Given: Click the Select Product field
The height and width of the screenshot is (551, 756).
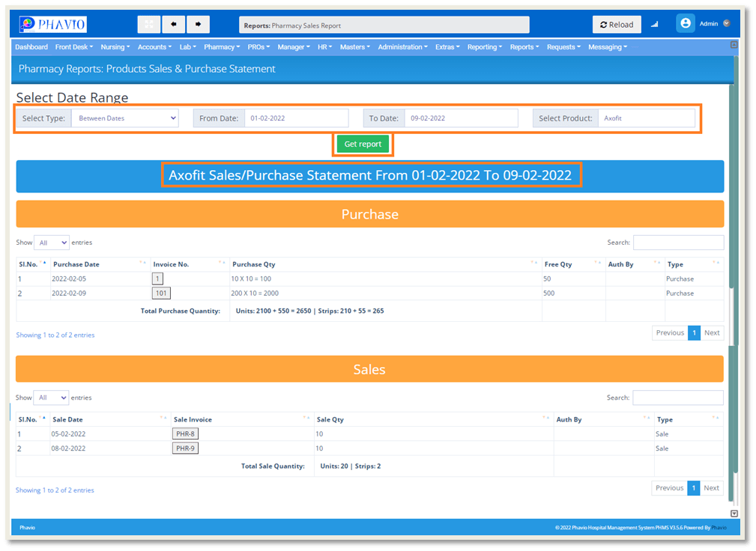Looking at the screenshot, I should (x=647, y=118).
